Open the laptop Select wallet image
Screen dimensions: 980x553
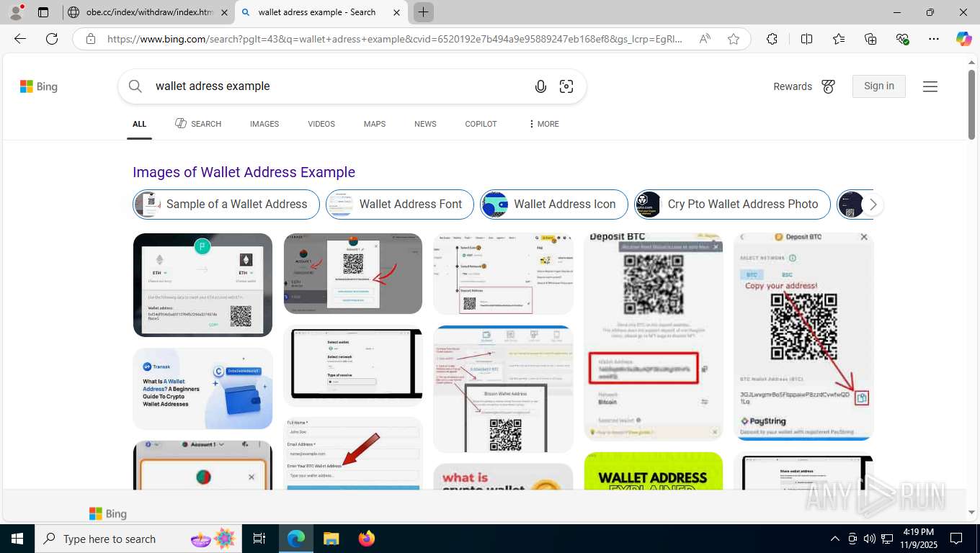[x=352, y=366]
